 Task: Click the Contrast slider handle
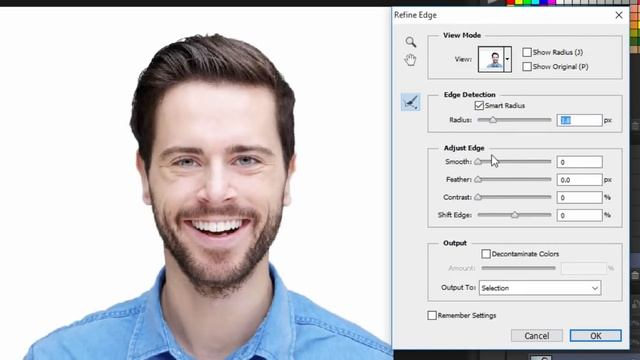point(478,197)
